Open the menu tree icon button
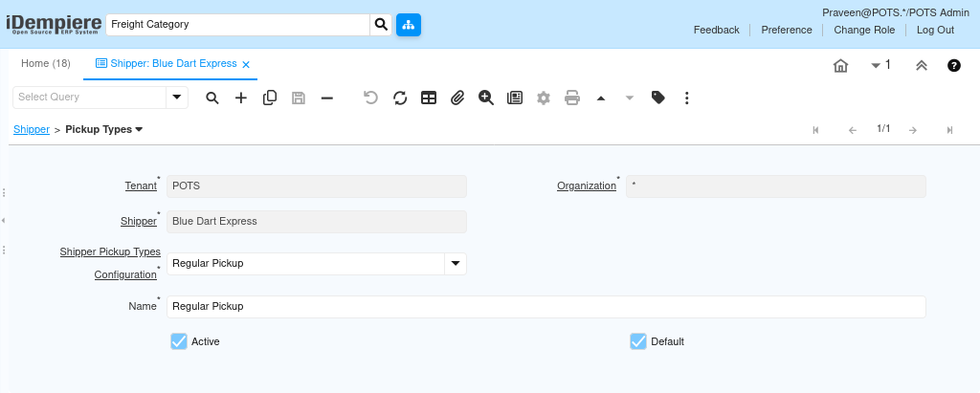980x393 pixels. 408,25
